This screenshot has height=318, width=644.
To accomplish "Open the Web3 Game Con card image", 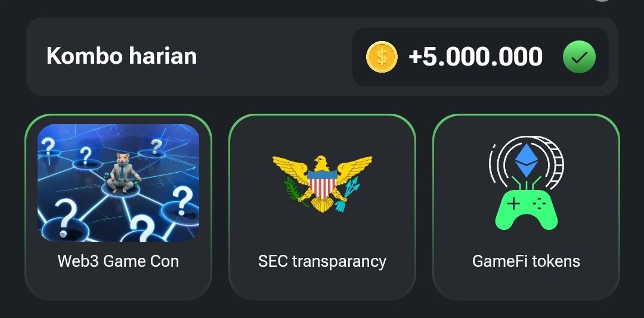I will (x=118, y=183).
